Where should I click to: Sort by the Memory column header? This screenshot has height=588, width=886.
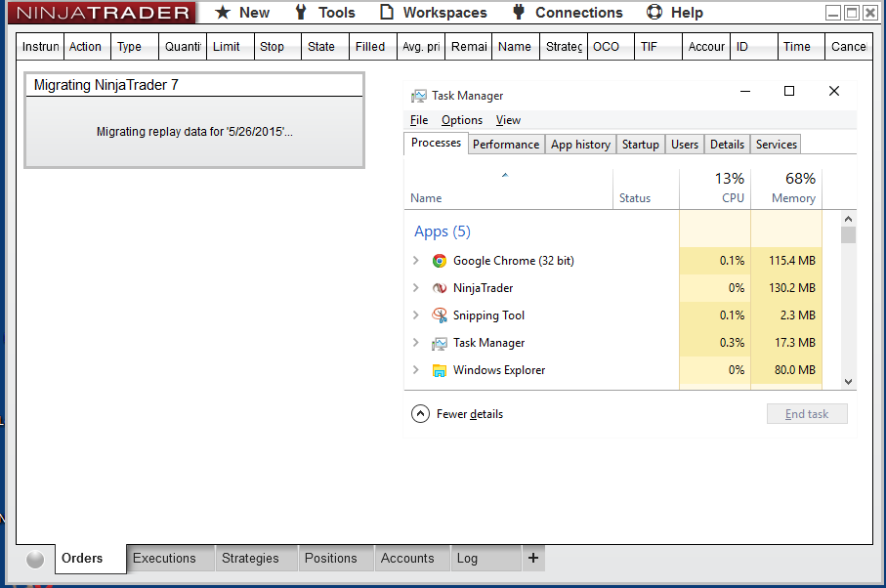(786, 189)
